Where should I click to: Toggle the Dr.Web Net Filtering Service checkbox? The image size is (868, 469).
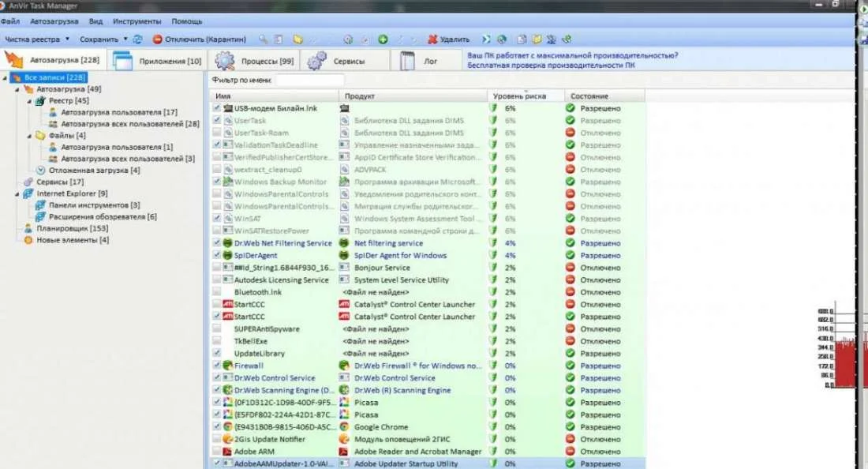[217, 243]
